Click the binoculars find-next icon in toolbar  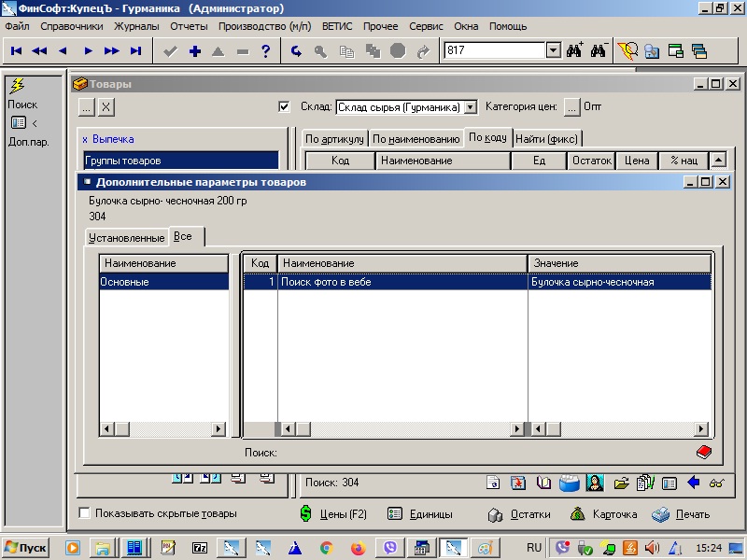point(599,50)
